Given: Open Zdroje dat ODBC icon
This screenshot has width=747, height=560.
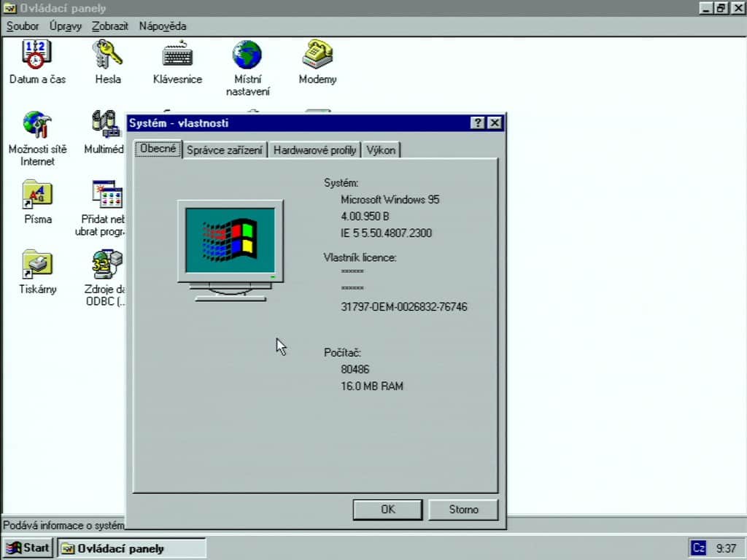Looking at the screenshot, I should pos(107,264).
